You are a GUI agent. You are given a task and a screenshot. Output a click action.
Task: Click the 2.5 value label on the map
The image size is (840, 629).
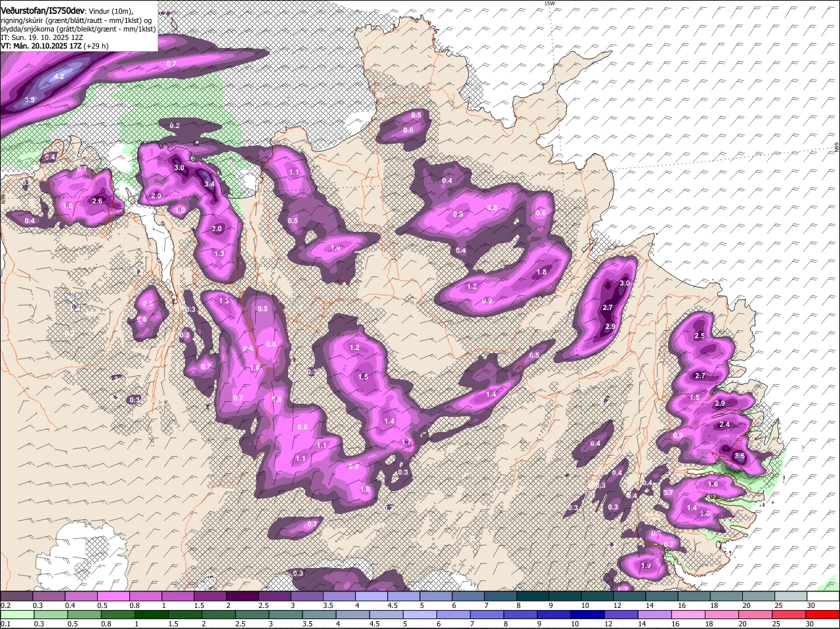(x=700, y=336)
